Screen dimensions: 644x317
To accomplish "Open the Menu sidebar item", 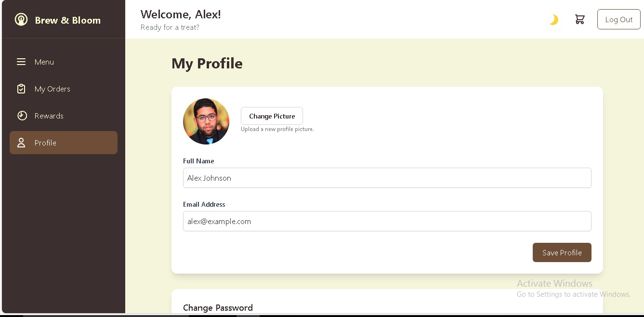I will coord(44,62).
